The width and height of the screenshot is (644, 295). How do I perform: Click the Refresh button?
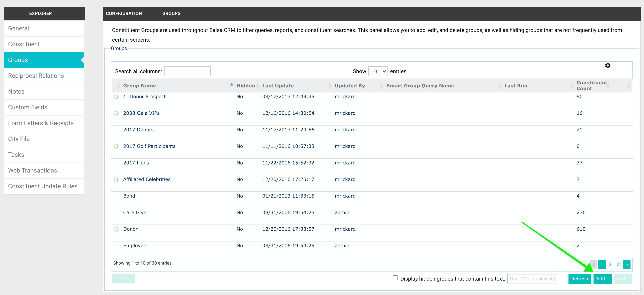click(579, 279)
